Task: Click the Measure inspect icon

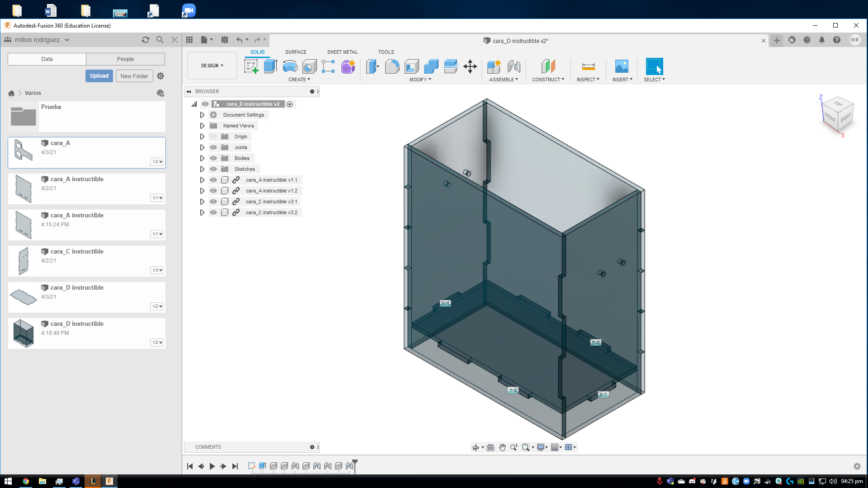Action: coord(588,66)
